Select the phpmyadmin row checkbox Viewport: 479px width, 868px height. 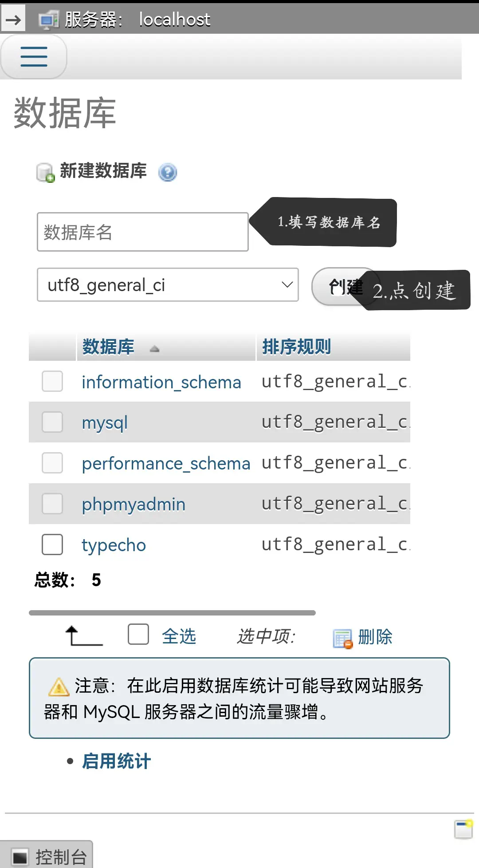52,504
